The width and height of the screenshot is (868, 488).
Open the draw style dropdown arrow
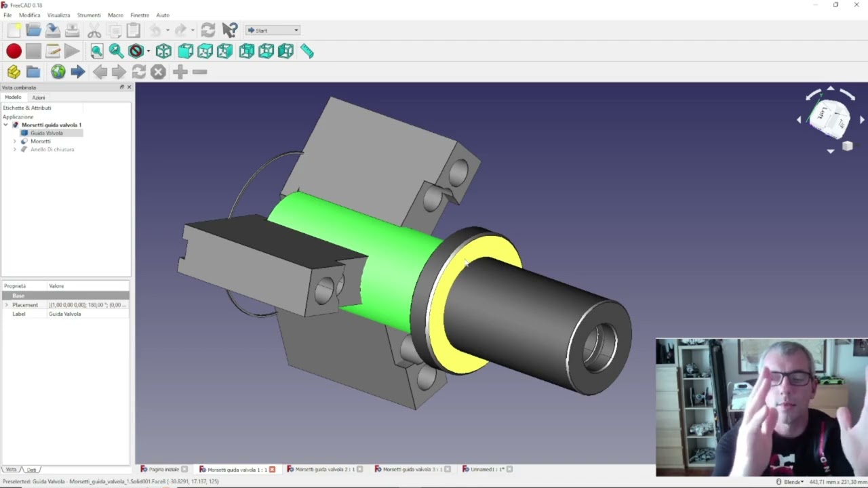(148, 52)
